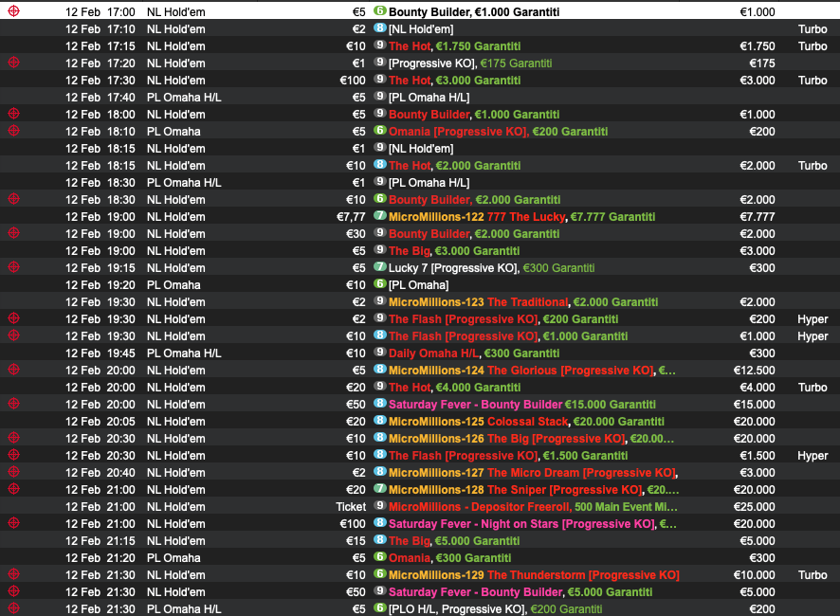Select the 18:30 €1 [PL Omaha H/L] tournament
Viewport: 840px width, 616px height.
(x=429, y=183)
